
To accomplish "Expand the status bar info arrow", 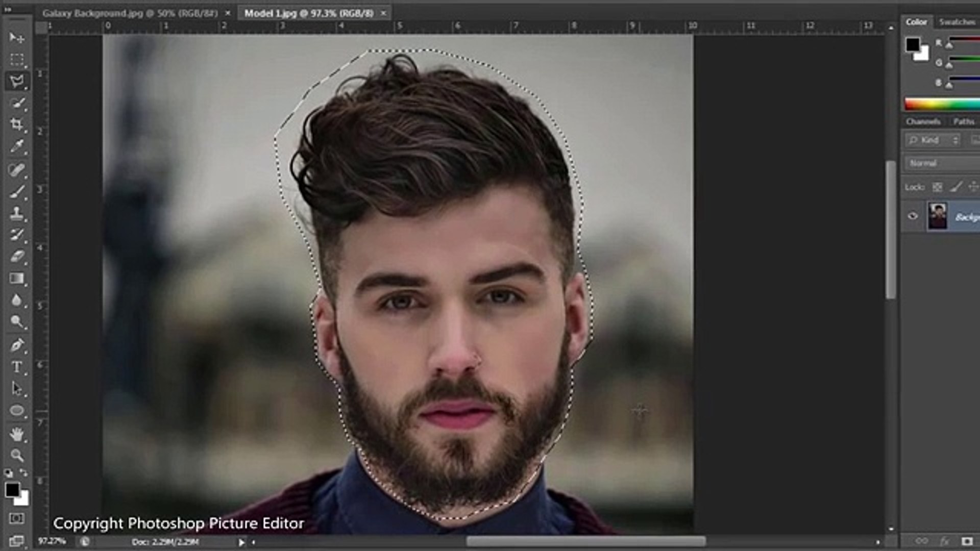I will click(241, 542).
